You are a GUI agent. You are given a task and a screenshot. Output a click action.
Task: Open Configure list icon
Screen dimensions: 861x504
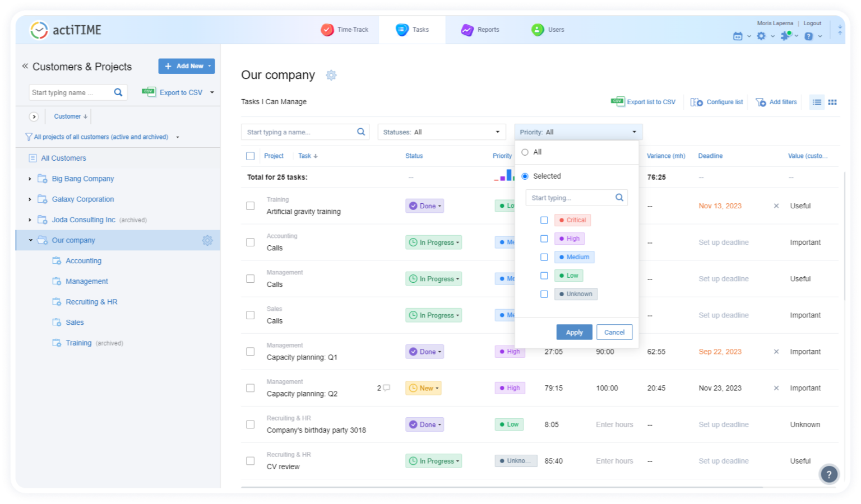pyautogui.click(x=696, y=102)
